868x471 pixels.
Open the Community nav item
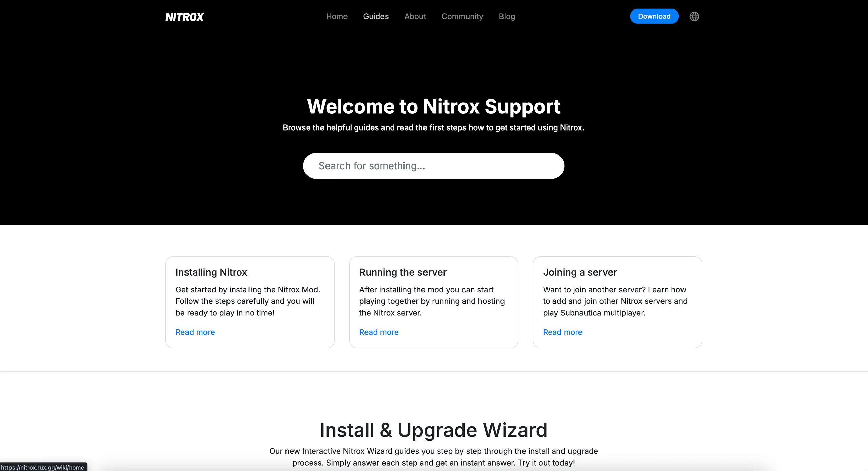[x=462, y=16]
